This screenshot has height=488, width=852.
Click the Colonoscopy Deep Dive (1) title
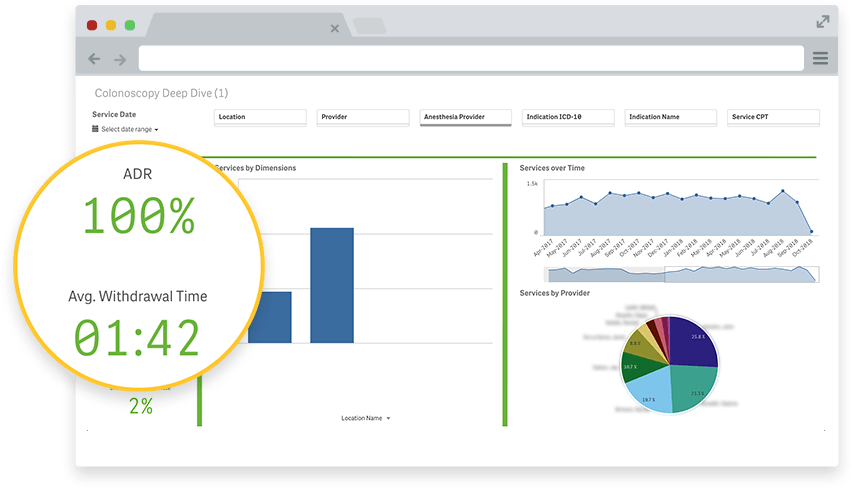pos(161,93)
